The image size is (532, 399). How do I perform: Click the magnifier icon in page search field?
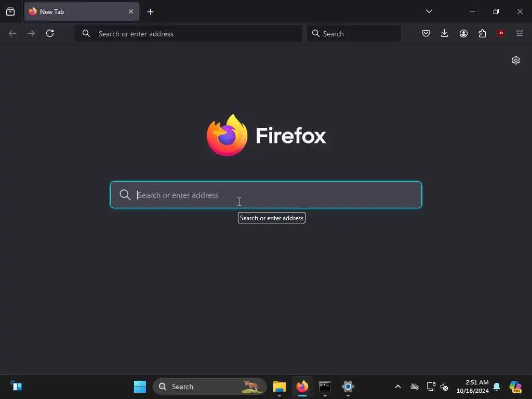[125, 195]
